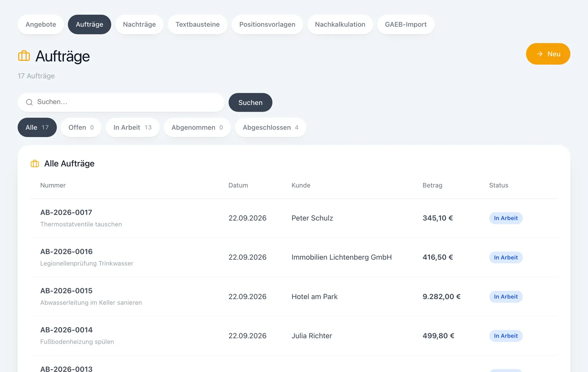Image resolution: width=588 pixels, height=372 pixels.
Task: Click customer Immobilien Lichtenberg GmbH
Action: (342, 257)
